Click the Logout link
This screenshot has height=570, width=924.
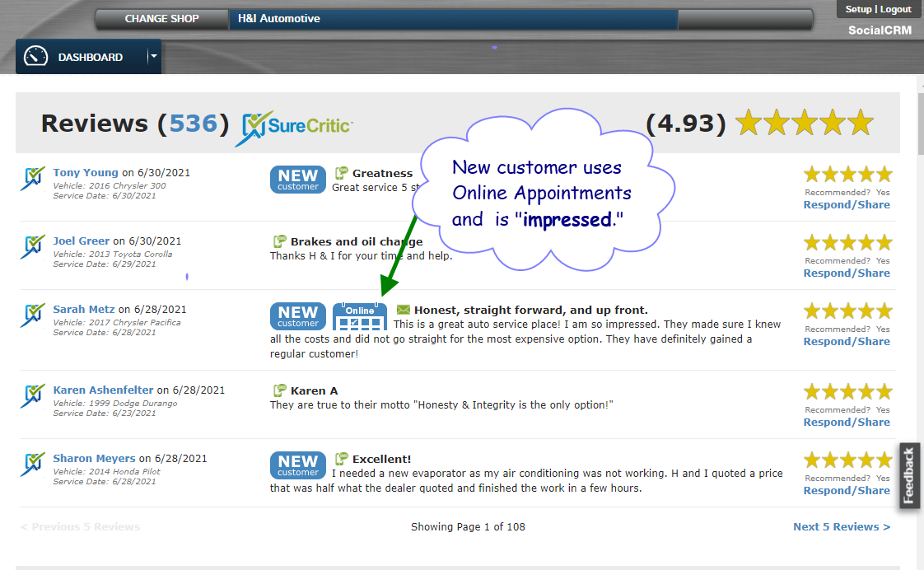(x=895, y=9)
